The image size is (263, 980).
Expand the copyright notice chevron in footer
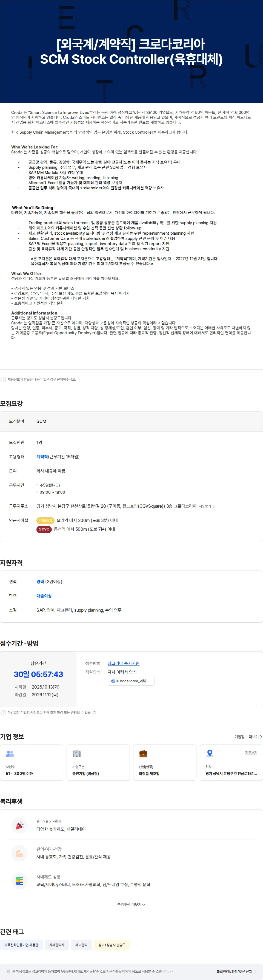pos(171,971)
